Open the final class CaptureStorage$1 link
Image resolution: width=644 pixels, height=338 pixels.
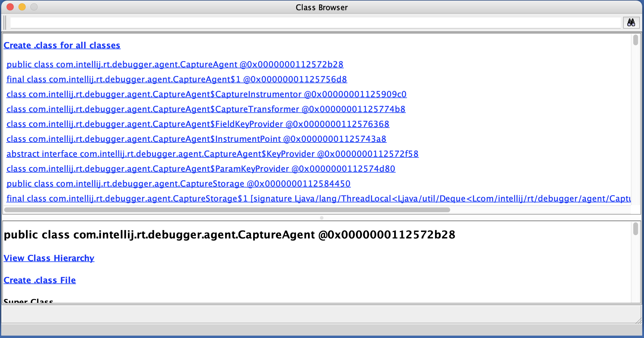click(x=318, y=199)
